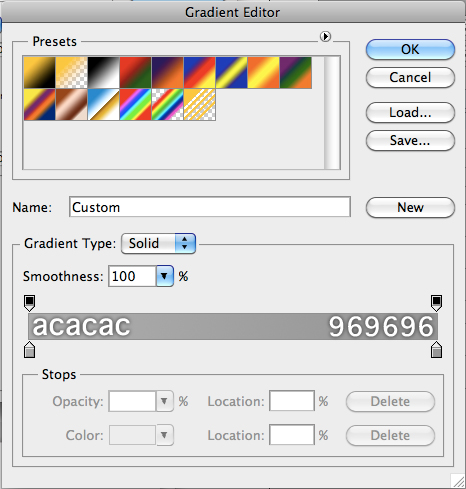Expand the Smoothness percentage dropdown arrow
Viewport: 466px width, 489px height.
pyautogui.click(x=165, y=276)
